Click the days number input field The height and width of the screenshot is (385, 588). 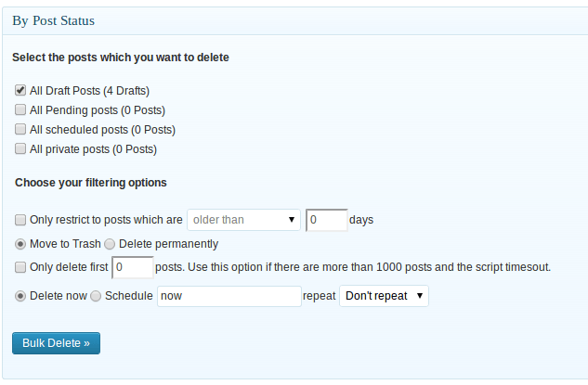(x=327, y=220)
